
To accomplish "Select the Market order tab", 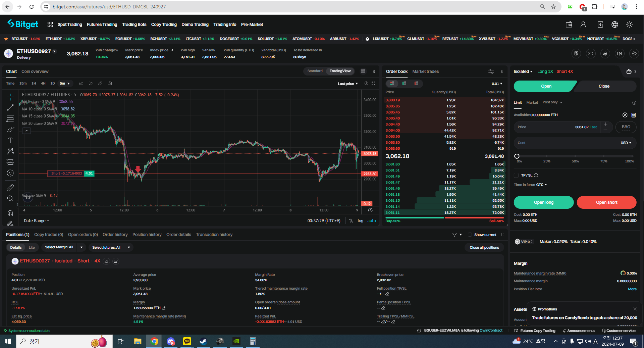I will coord(532,102).
